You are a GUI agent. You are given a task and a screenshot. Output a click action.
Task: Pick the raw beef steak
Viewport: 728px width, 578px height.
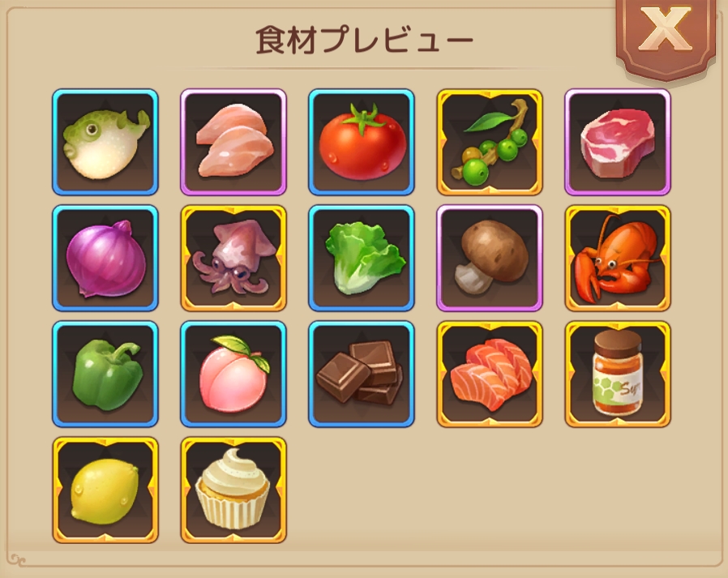(x=618, y=142)
